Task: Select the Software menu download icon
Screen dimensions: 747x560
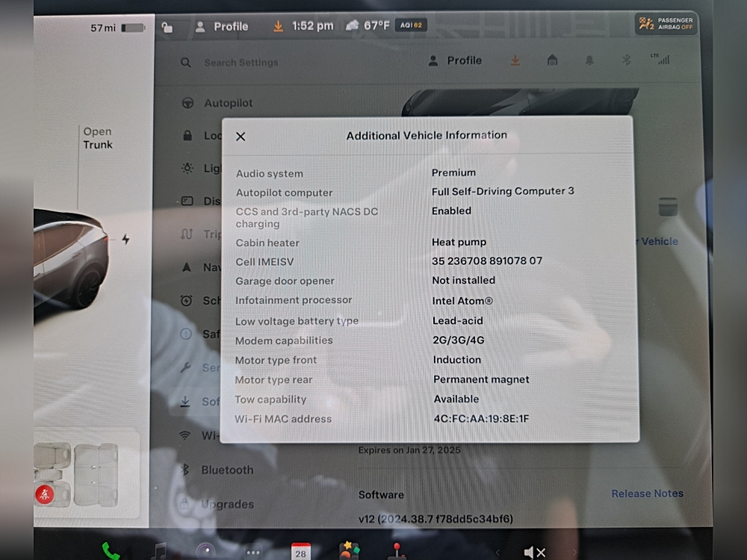Action: click(185, 402)
